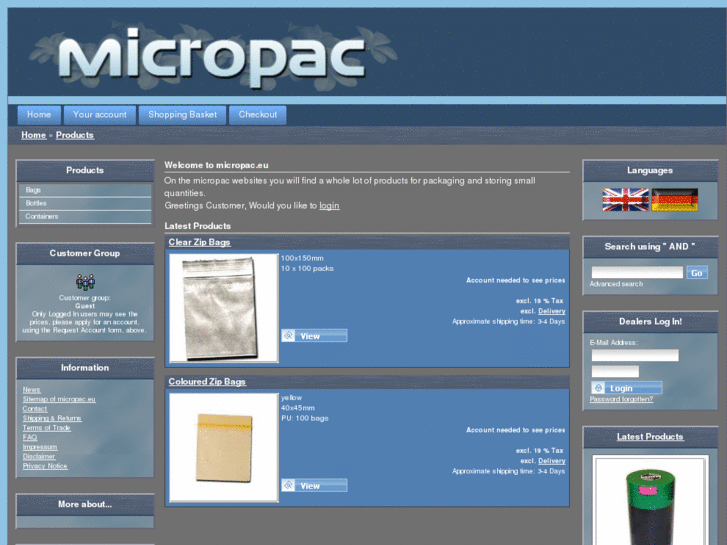Screen dimensions: 727x545
Task: Click the Products breadcrumb link
Action: [75, 135]
